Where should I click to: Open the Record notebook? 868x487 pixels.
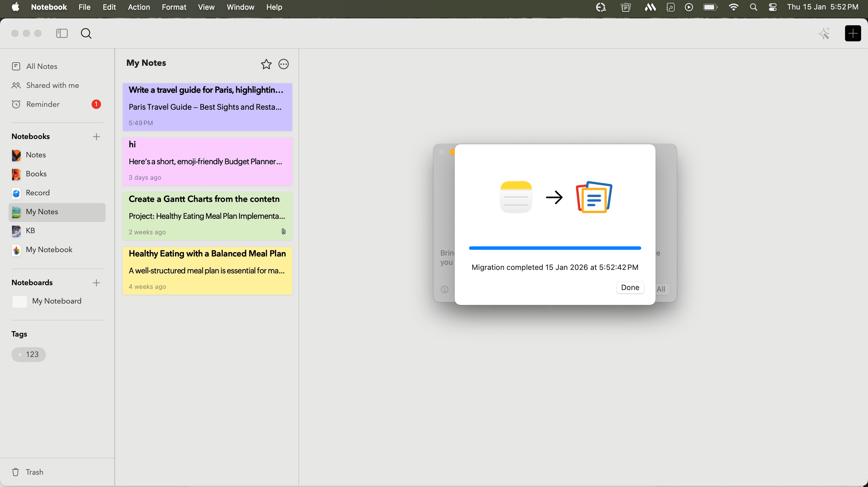click(x=37, y=193)
